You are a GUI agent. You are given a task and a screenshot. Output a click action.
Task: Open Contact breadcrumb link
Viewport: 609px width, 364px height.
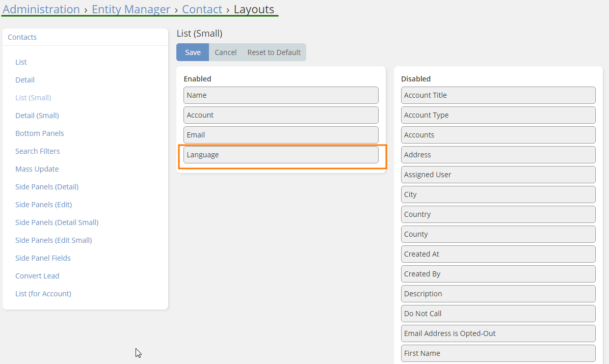202,9
